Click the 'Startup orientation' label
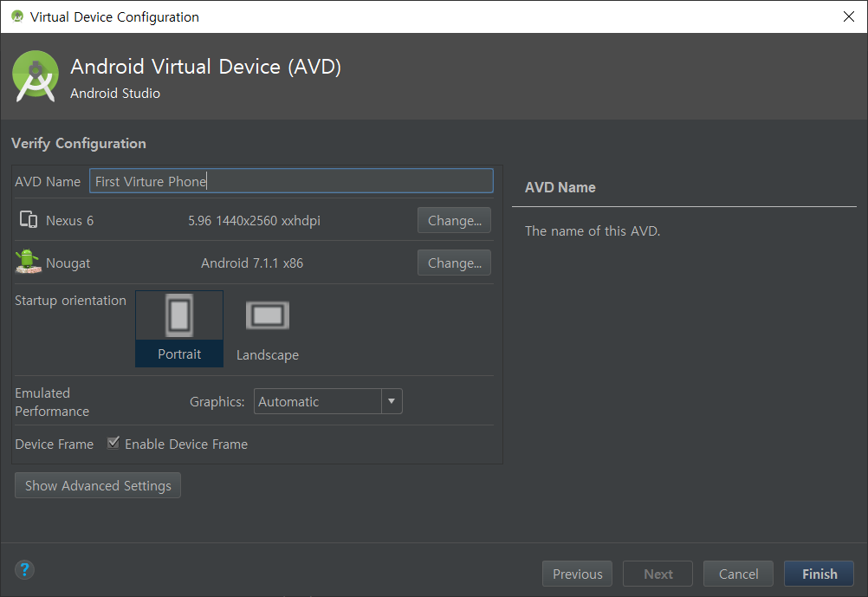 (x=70, y=300)
